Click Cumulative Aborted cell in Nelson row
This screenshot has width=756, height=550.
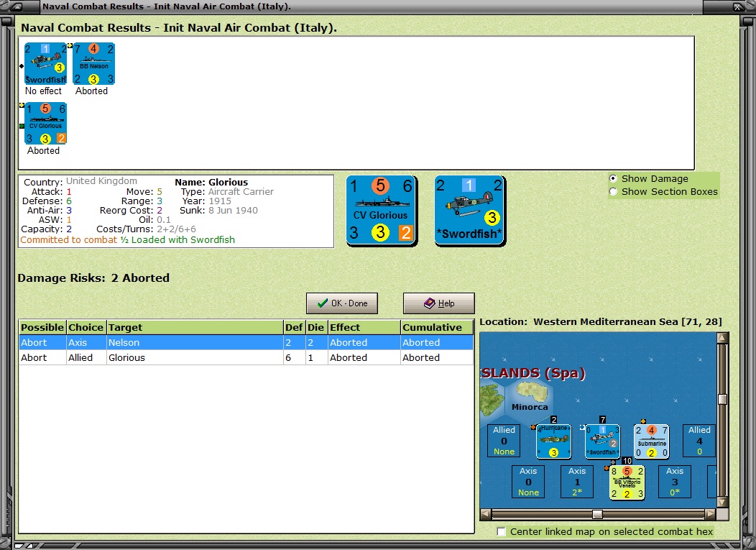tap(437, 342)
